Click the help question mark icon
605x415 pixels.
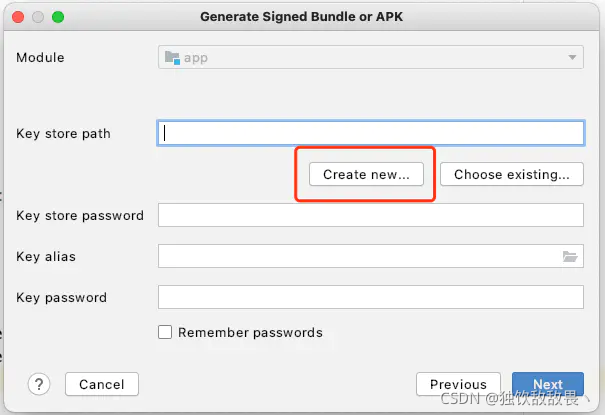point(39,384)
